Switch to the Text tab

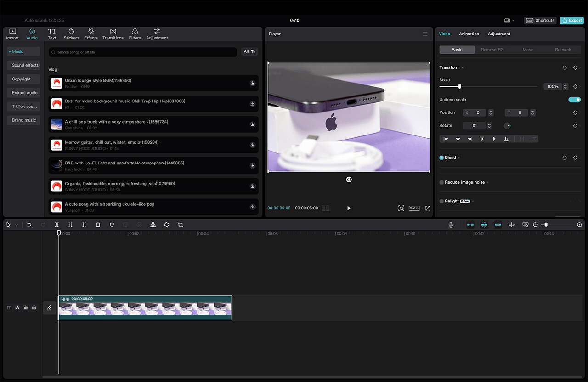pos(52,34)
